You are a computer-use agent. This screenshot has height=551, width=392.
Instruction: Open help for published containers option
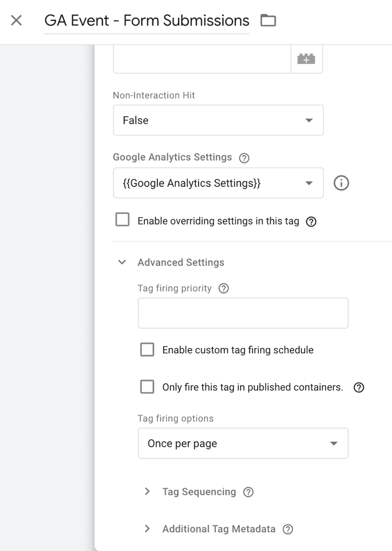pyautogui.click(x=359, y=387)
